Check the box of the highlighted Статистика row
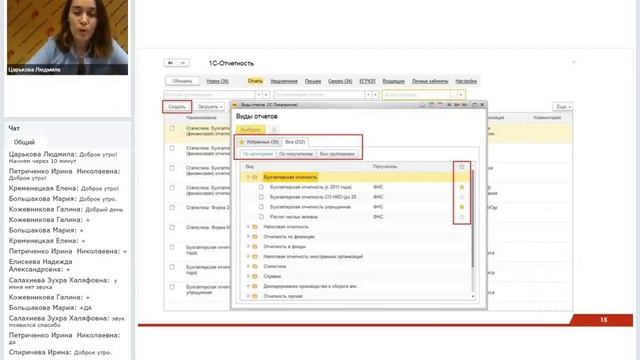640x360 pixels. pyautogui.click(x=172, y=128)
